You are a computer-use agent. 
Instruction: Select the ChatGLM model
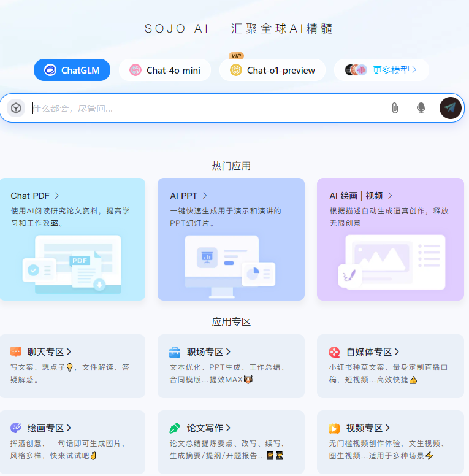point(72,70)
